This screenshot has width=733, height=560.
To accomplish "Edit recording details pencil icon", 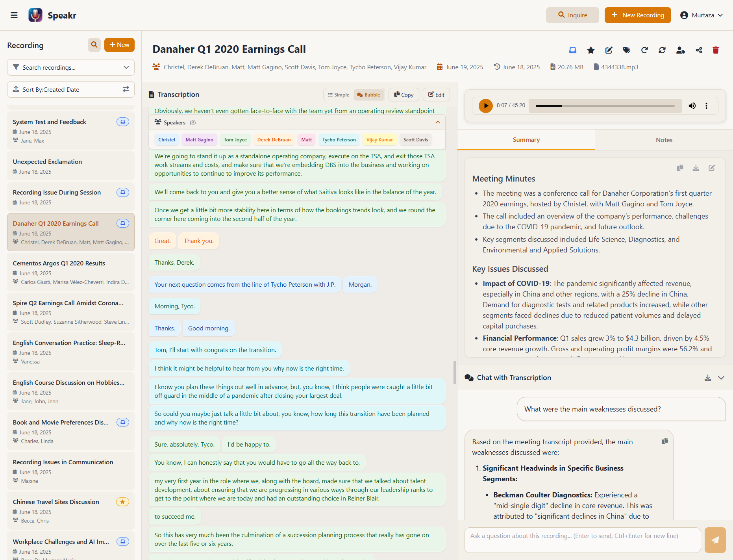I will pos(609,50).
